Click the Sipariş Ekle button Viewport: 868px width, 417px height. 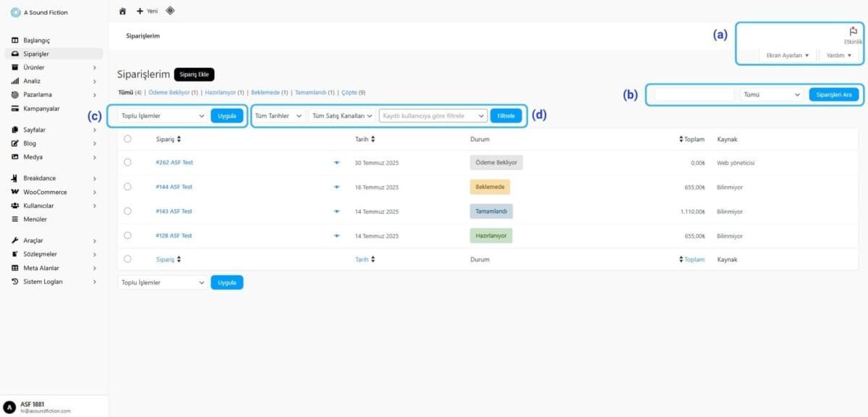tap(195, 75)
